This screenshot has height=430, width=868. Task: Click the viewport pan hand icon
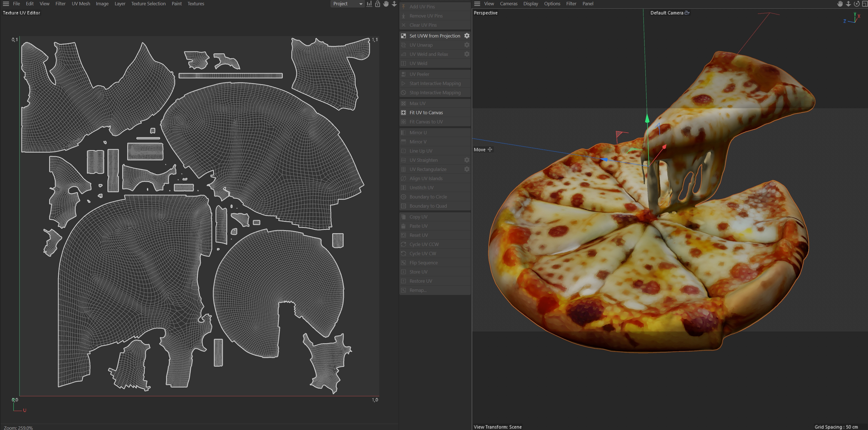840,4
